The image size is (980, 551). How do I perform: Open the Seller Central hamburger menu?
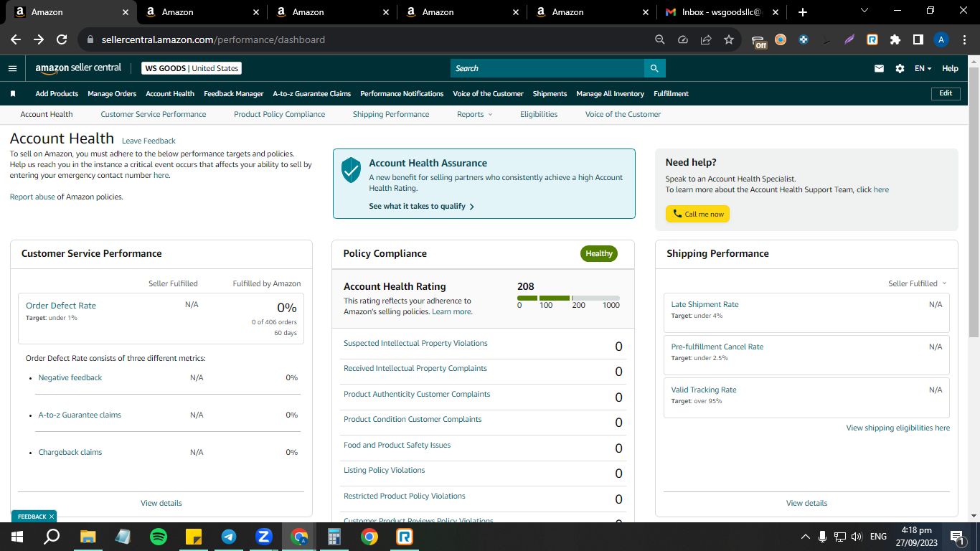click(12, 68)
